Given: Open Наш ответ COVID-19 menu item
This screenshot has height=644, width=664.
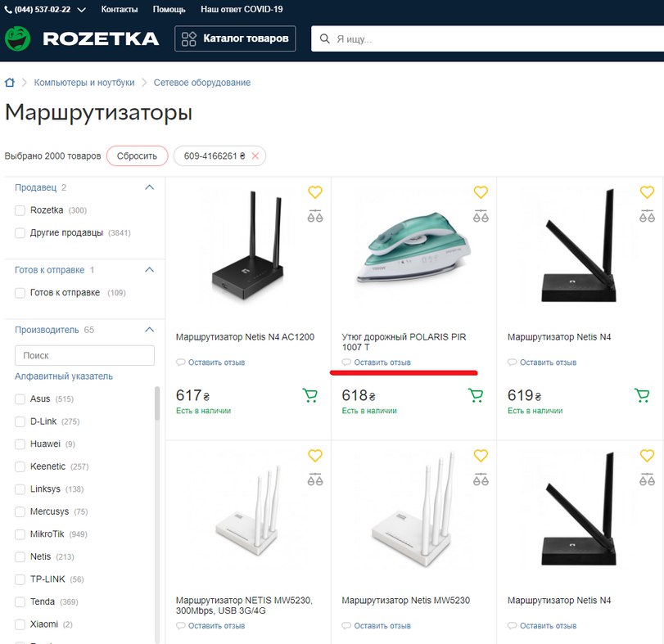Looking at the screenshot, I should click(242, 9).
